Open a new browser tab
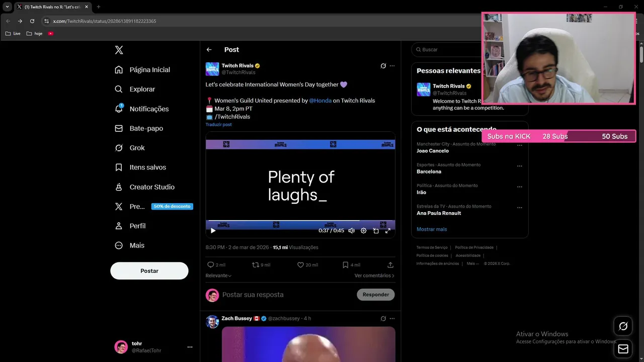 98,7
